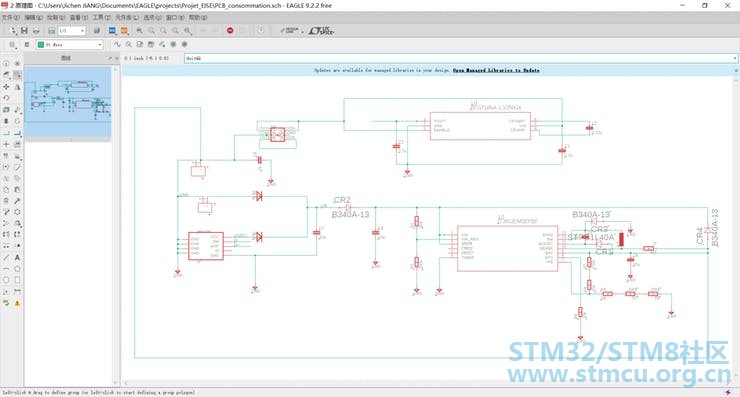Click the Print icon in toolbar
The width and height of the screenshot is (740, 397).
tap(36, 31)
